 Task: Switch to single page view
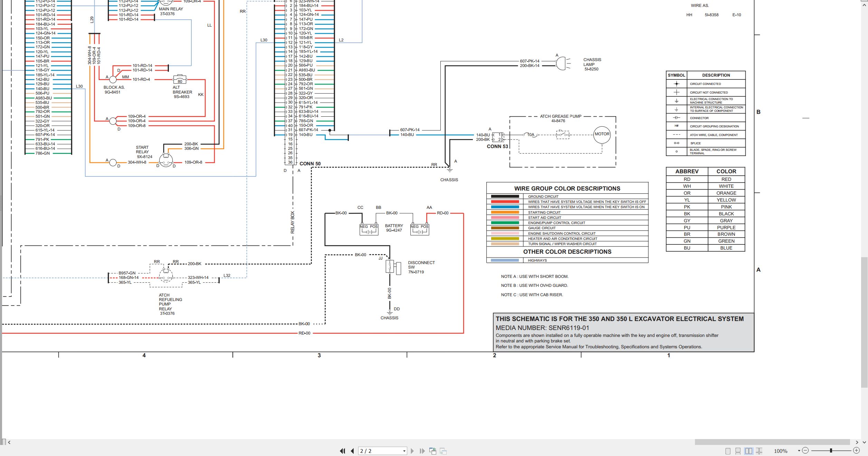point(728,451)
